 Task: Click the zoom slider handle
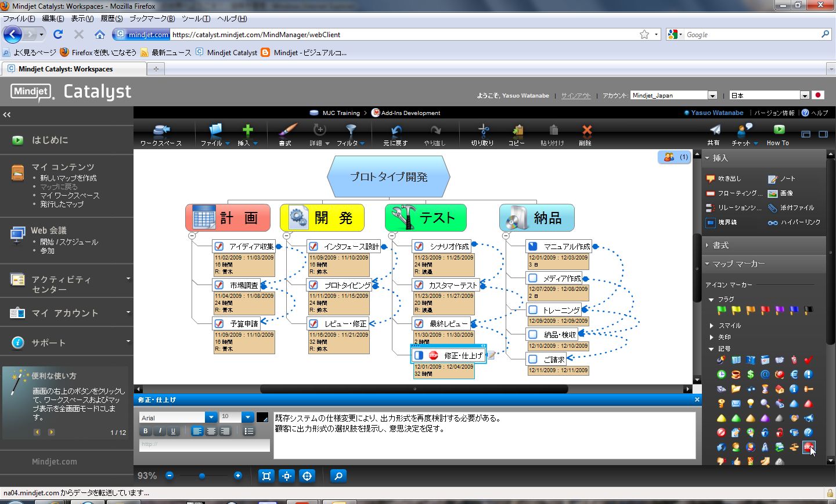[201, 476]
